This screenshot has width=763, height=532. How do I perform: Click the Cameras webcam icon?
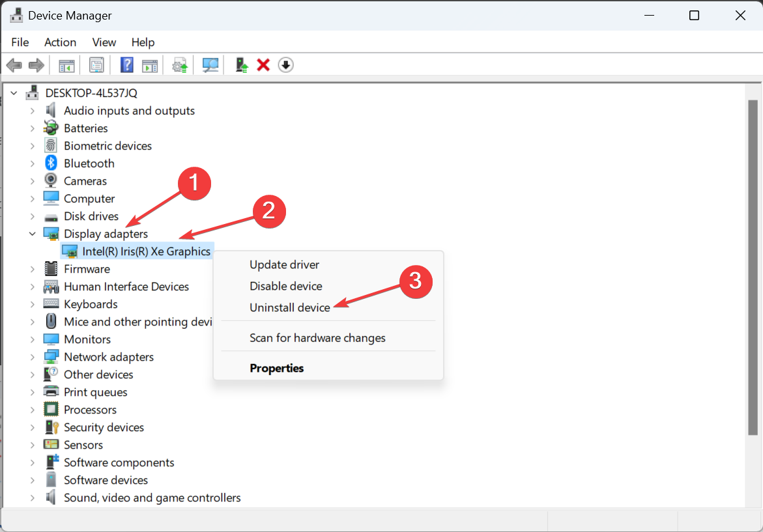(51, 180)
